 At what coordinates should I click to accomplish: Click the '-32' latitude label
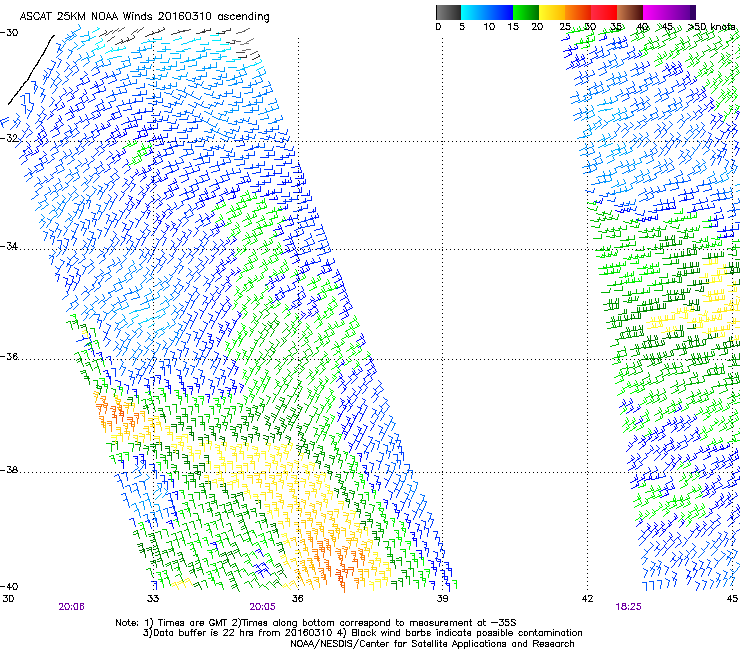pyautogui.click(x=9, y=138)
